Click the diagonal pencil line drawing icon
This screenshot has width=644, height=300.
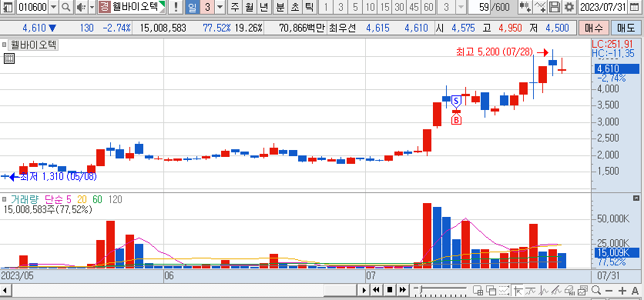[x=557, y=291]
